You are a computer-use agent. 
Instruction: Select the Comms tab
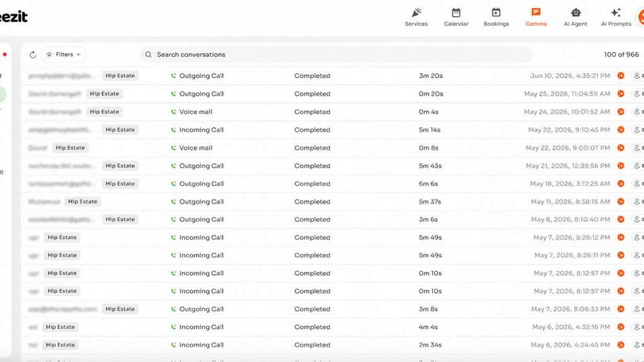pos(536,18)
